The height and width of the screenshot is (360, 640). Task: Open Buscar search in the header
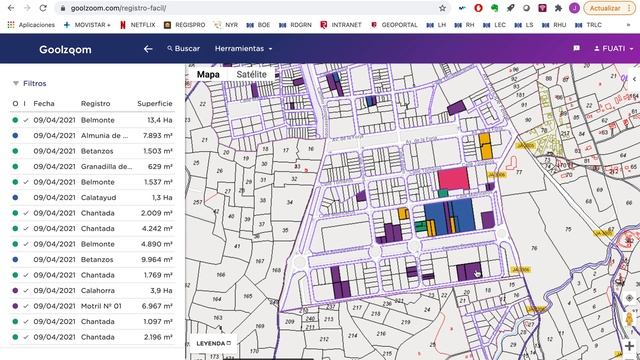point(184,49)
